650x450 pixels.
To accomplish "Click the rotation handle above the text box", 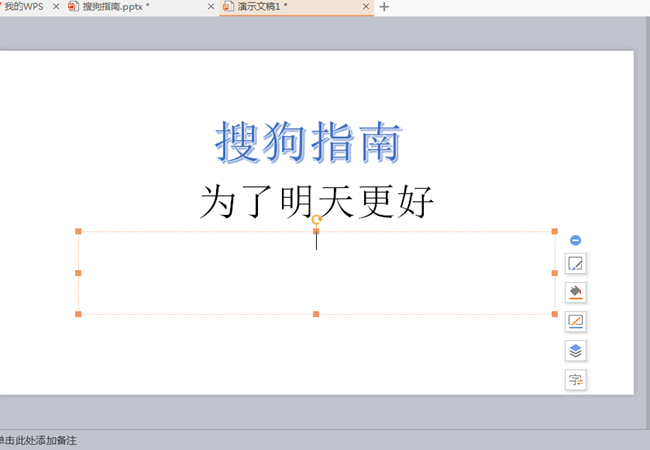I will tap(316, 220).
